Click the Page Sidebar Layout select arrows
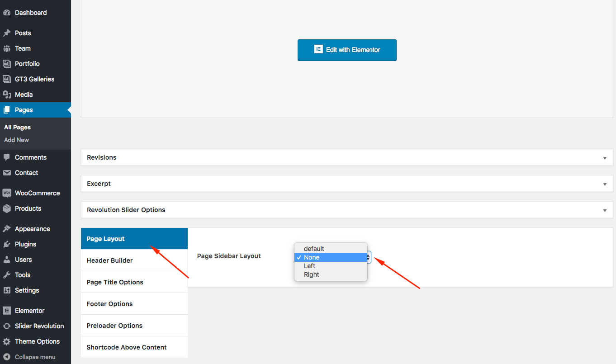 [x=369, y=257]
